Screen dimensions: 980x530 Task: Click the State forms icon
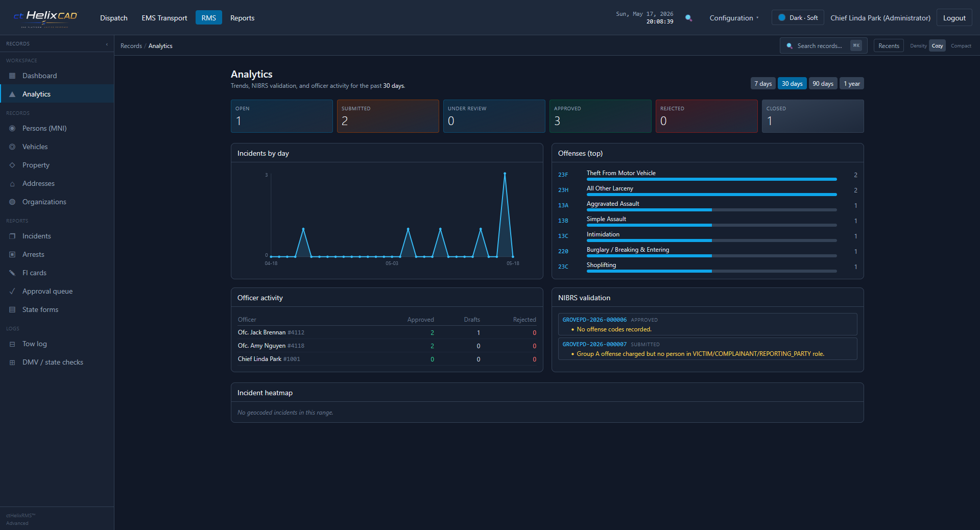(12, 309)
